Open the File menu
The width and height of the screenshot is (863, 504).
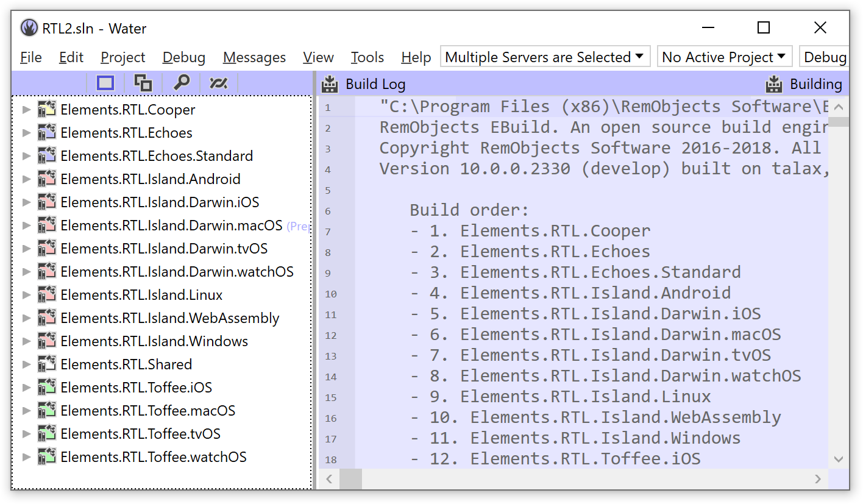tap(31, 57)
